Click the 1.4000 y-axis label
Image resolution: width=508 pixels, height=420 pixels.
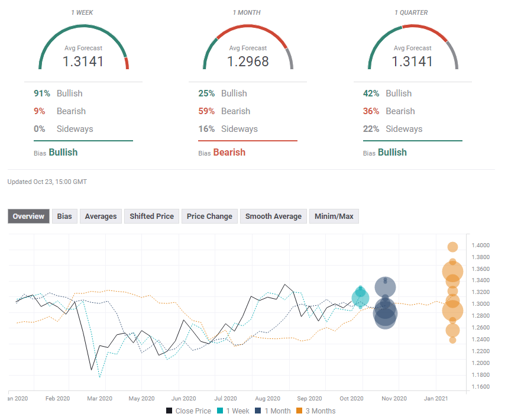pos(480,245)
